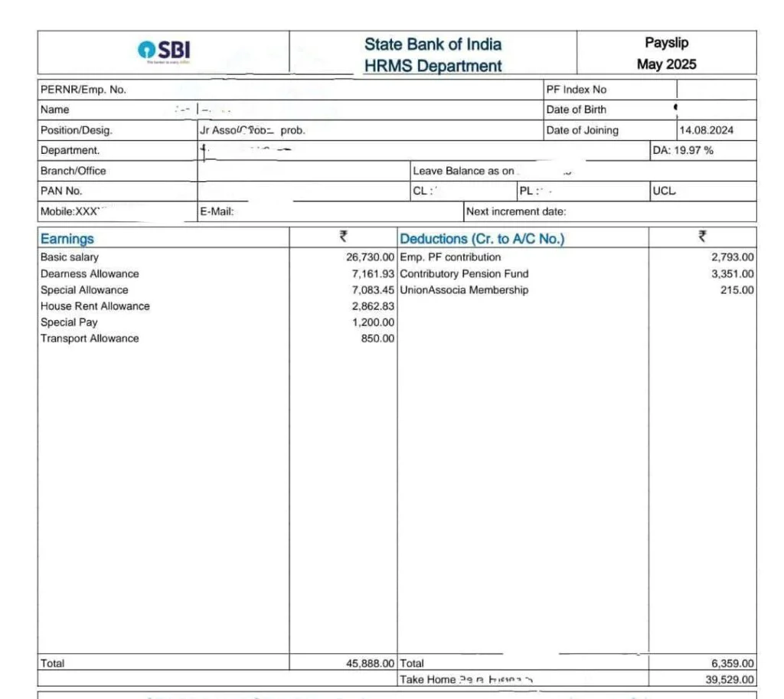Click the 'E-Mail:' field label
784x699 pixels.
pyautogui.click(x=217, y=211)
